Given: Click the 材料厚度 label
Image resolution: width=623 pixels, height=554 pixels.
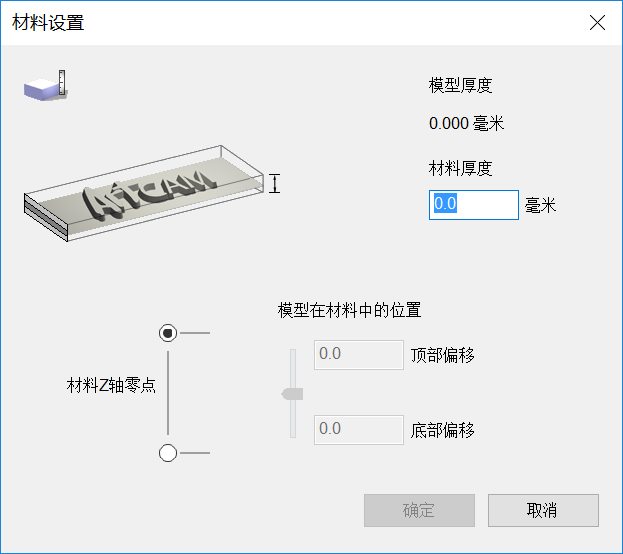Looking at the screenshot, I should (460, 169).
